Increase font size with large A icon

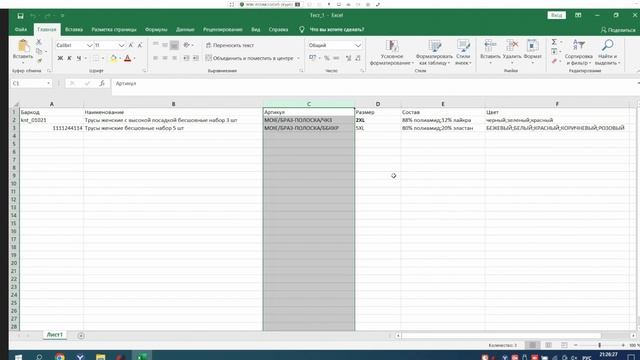tap(131, 45)
